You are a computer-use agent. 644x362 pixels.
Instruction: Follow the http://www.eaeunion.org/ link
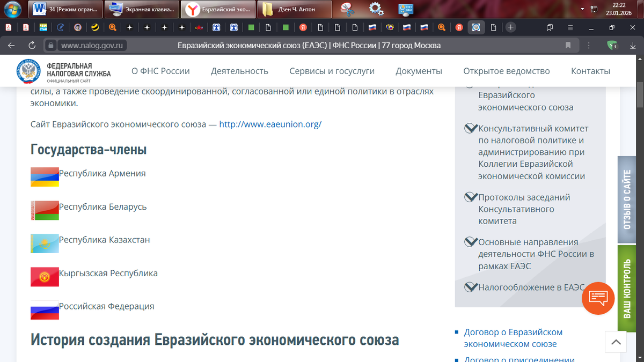point(270,124)
